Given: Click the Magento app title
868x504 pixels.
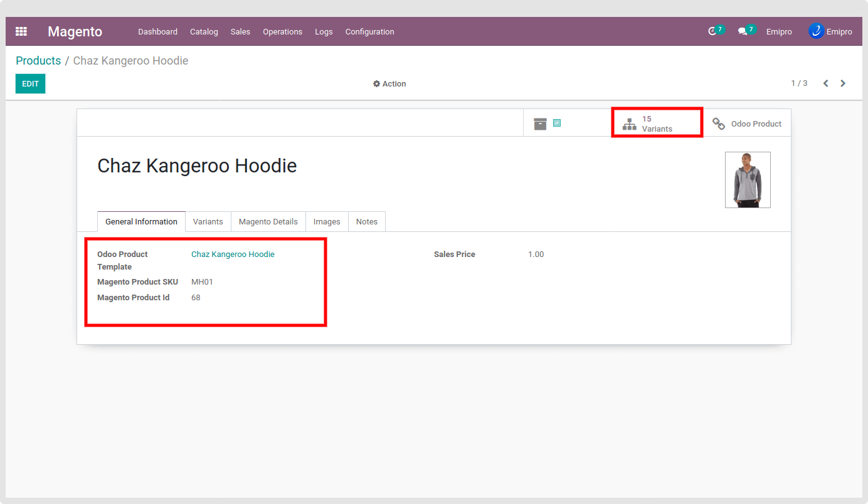Looking at the screenshot, I should 75,31.
